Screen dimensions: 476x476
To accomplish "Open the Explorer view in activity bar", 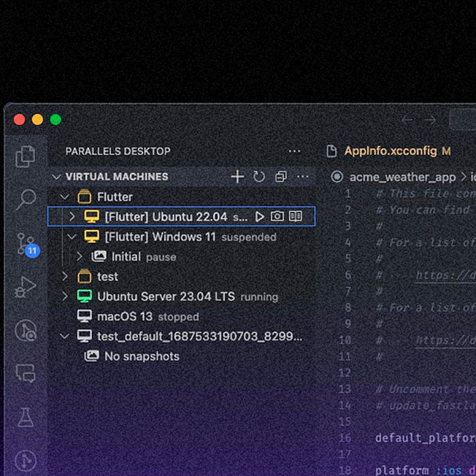I will pos(25,156).
